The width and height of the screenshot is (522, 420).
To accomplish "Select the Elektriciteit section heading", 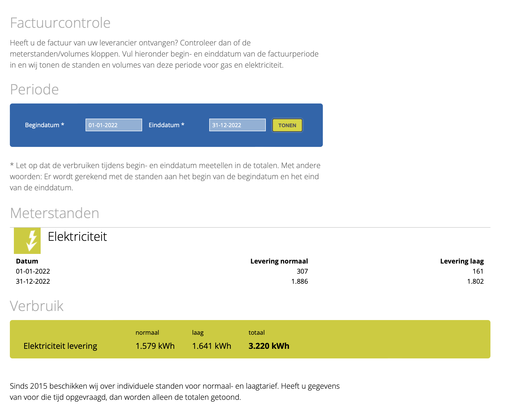I will click(x=77, y=237).
